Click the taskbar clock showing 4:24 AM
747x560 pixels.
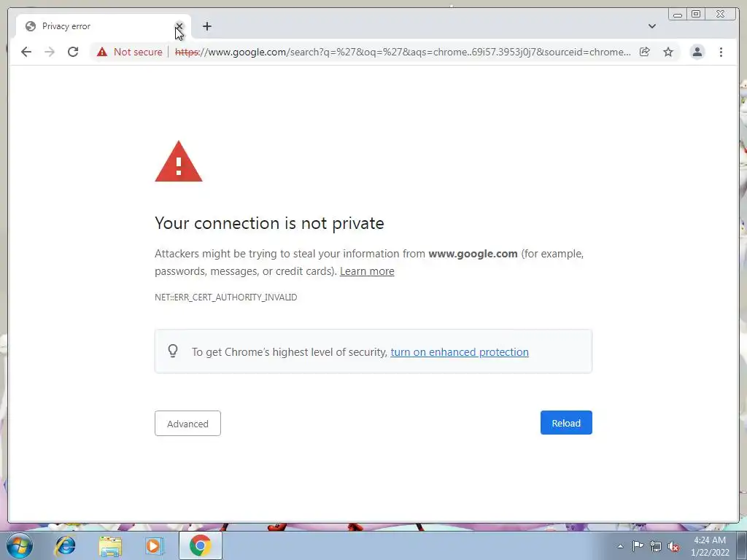(x=710, y=546)
